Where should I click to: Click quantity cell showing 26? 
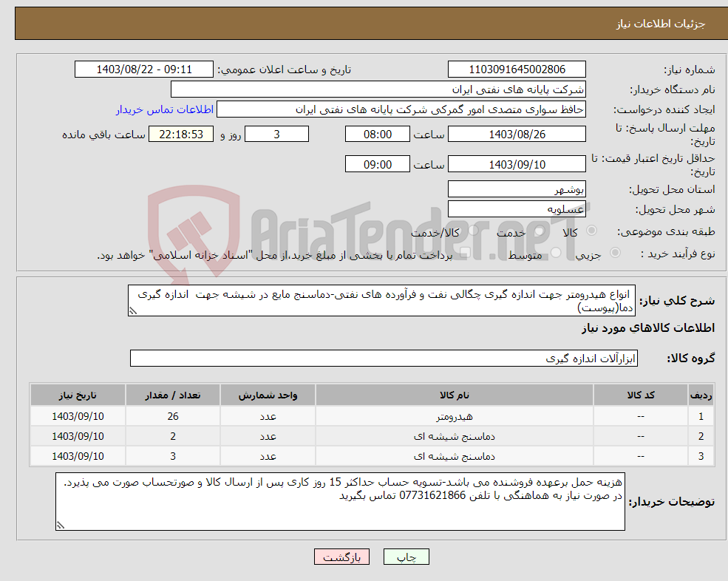[173, 416]
